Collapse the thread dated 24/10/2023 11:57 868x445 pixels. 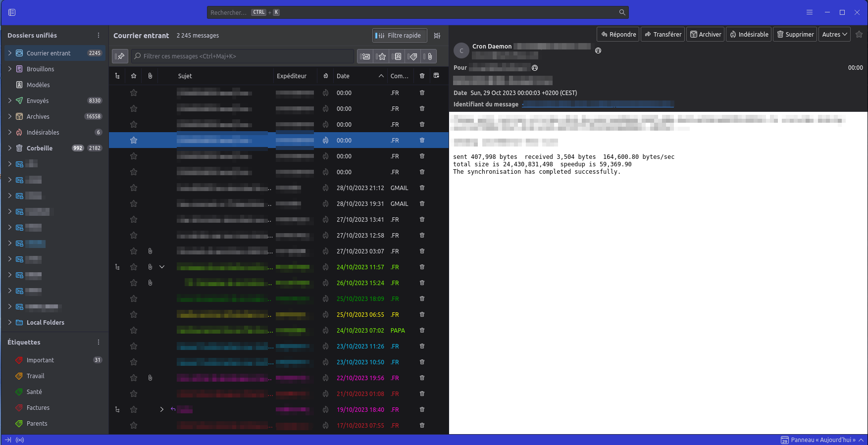(162, 267)
